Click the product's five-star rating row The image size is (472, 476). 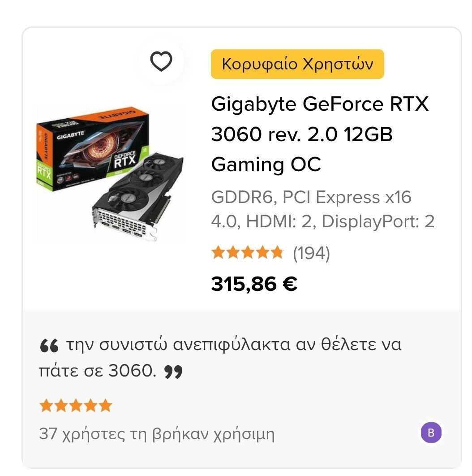[247, 253]
